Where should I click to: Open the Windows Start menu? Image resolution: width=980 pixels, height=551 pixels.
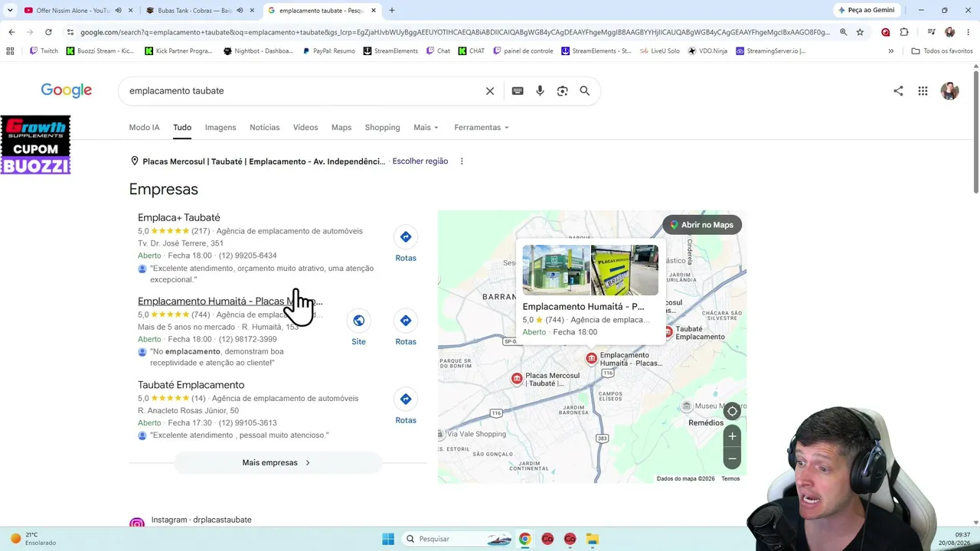pos(388,539)
